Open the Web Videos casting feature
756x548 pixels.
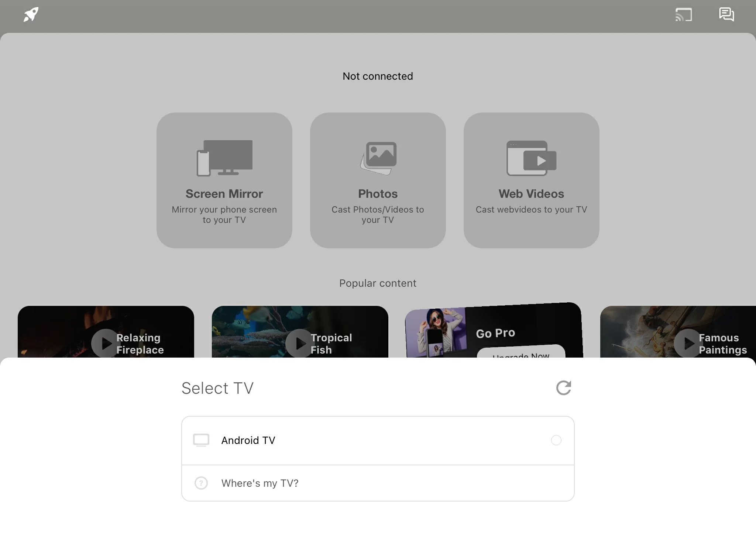click(531, 180)
